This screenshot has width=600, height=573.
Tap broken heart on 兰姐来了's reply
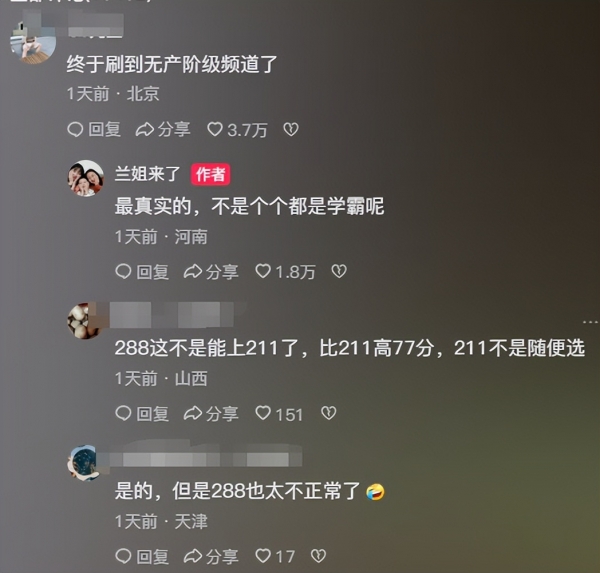click(x=339, y=271)
